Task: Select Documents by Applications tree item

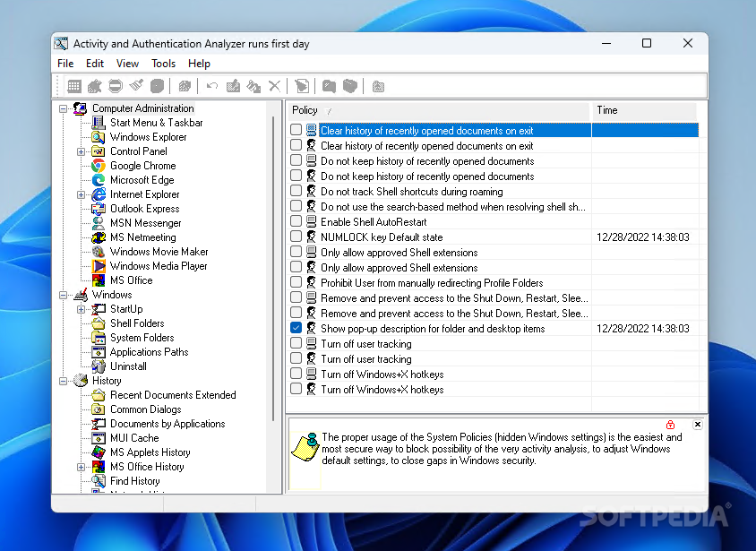Action: point(168,424)
